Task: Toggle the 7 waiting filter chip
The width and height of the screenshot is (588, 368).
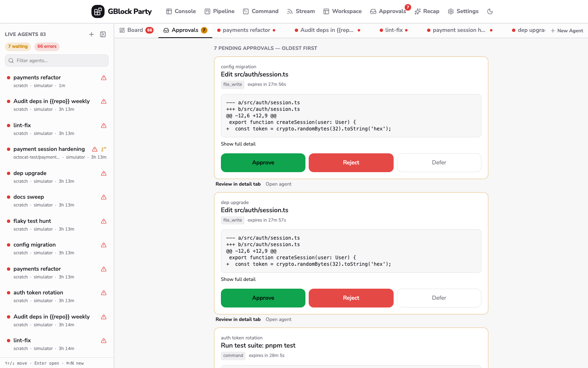Action: click(x=18, y=47)
